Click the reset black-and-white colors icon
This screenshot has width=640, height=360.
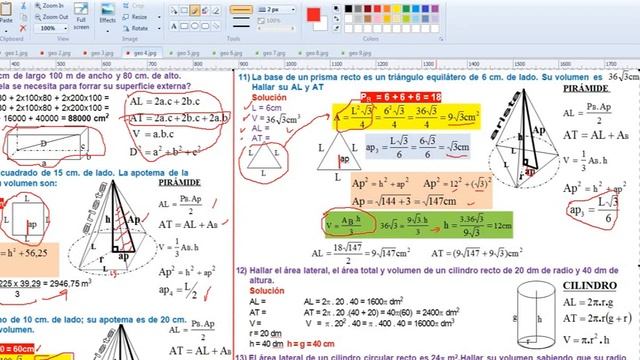click(x=336, y=9)
